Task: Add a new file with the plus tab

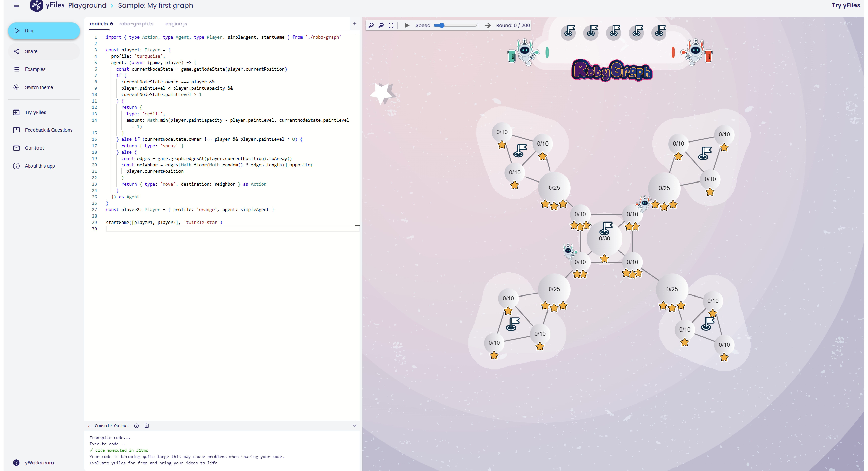Action: click(x=354, y=24)
